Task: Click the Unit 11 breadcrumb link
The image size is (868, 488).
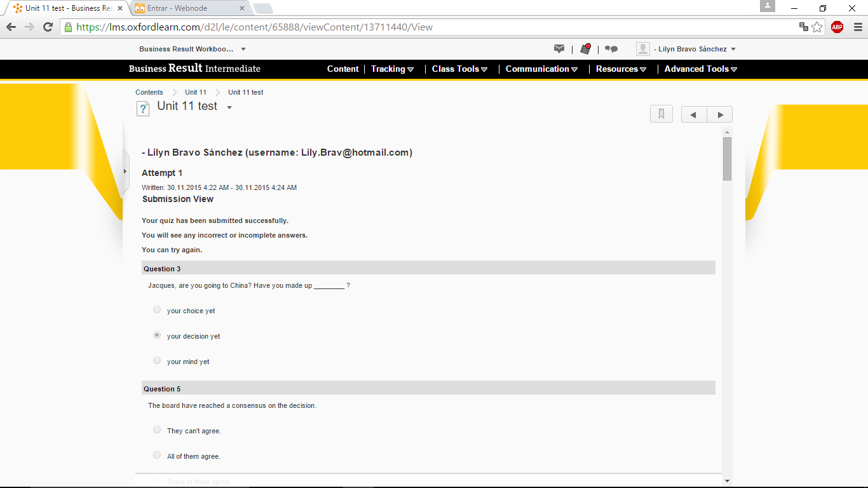Action: pos(196,92)
